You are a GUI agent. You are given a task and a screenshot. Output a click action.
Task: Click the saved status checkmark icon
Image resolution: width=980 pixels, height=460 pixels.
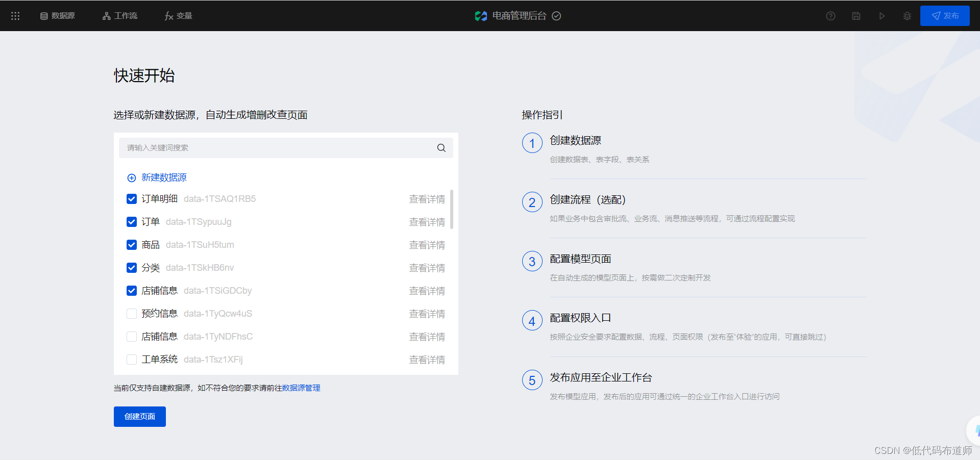[557, 16]
